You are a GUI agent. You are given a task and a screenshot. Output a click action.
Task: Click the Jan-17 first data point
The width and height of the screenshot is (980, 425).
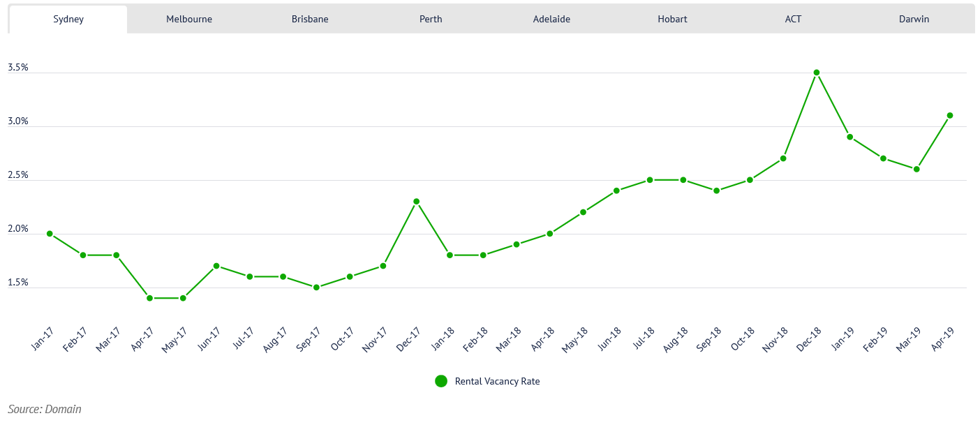click(50, 234)
